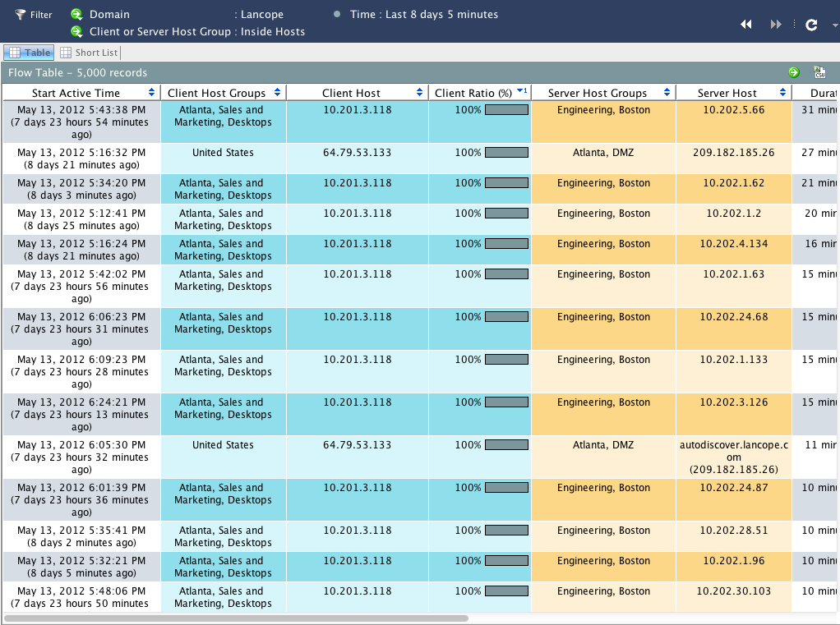The height and width of the screenshot is (625, 840).
Task: Click the Filter funnel icon
Action: pos(20,15)
